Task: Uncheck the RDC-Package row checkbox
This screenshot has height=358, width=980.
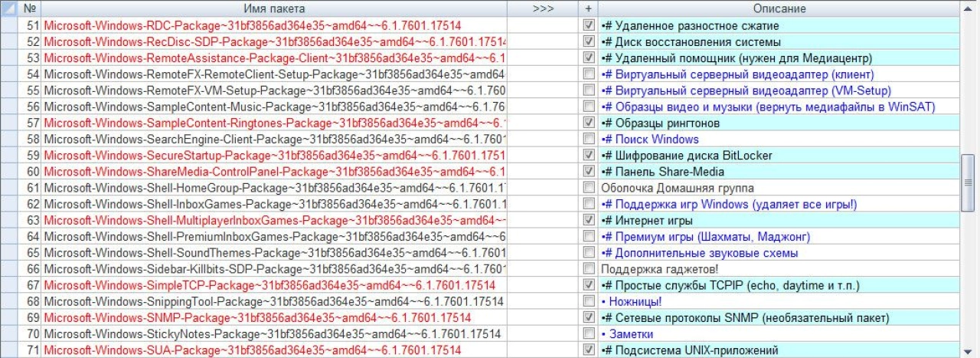Action: pyautogui.click(x=588, y=25)
